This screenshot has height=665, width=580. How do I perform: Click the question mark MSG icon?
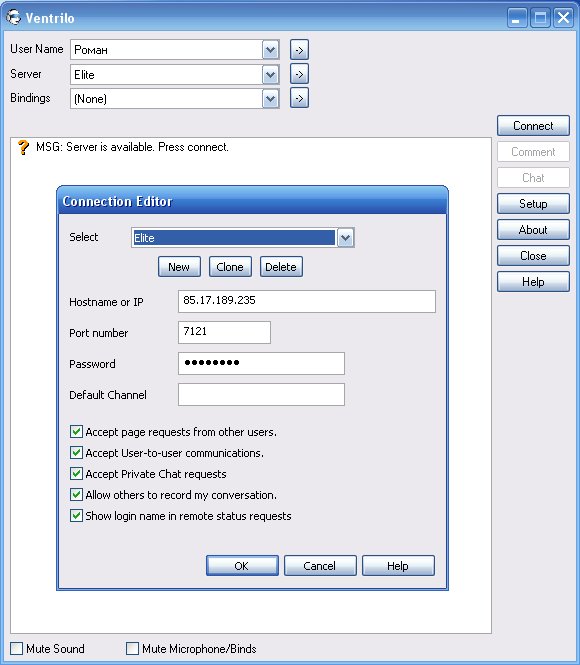pos(23,147)
